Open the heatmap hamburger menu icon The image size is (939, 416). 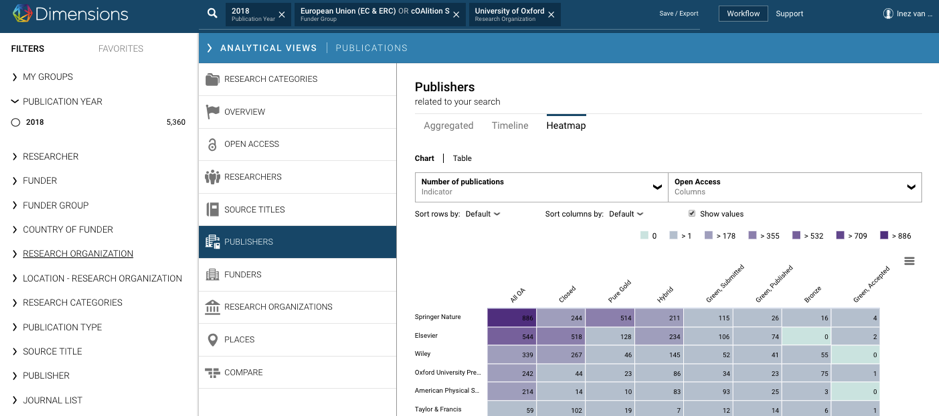909,261
